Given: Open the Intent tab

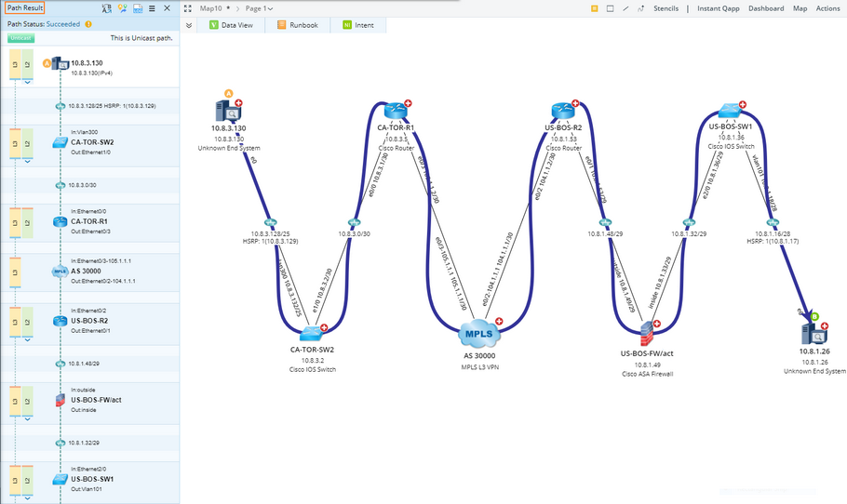Looking at the screenshot, I should [x=358, y=25].
